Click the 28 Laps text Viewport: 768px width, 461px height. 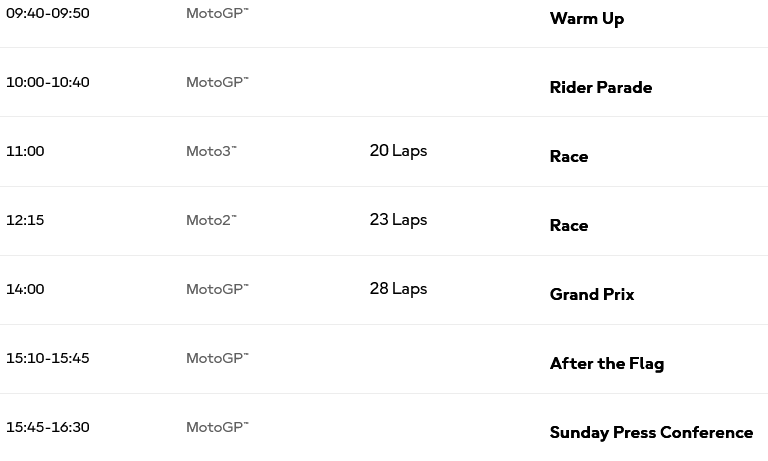pos(398,289)
